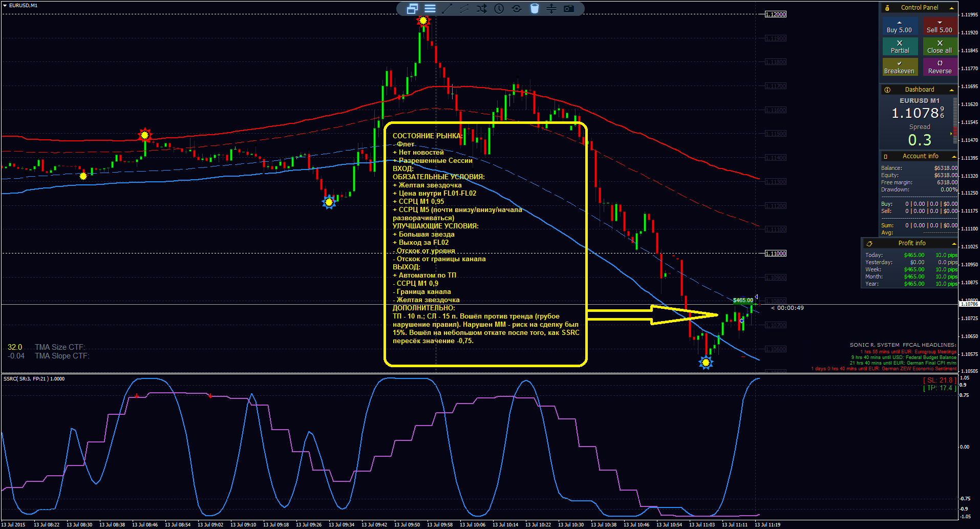This screenshot has width=980, height=529.
Task: Click the chart shift triangle near price line
Action: (x=756, y=297)
